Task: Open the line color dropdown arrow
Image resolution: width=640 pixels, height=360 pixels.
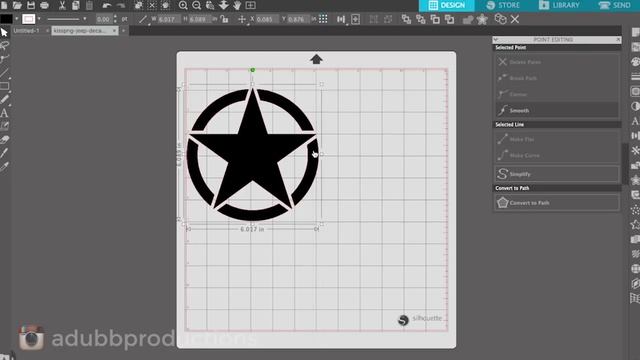Action: [x=39, y=19]
